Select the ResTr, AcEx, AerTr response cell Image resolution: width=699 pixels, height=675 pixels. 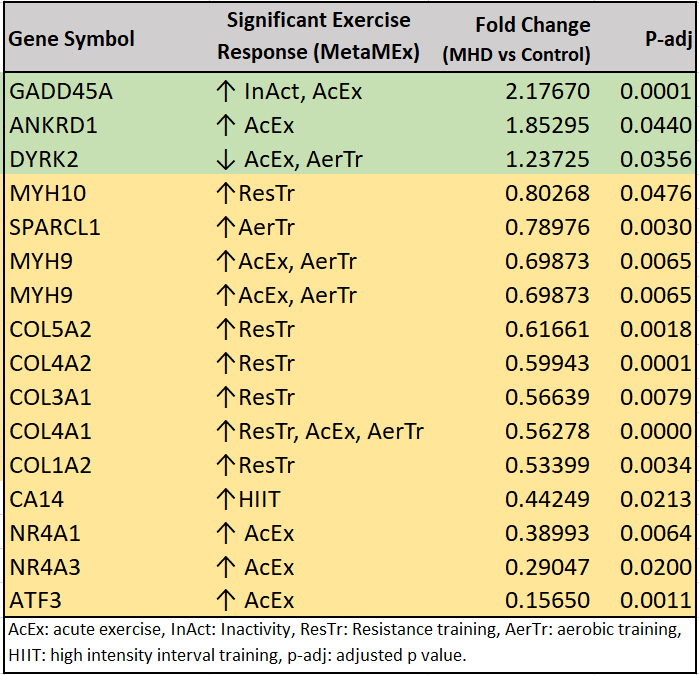pyautogui.click(x=320, y=432)
